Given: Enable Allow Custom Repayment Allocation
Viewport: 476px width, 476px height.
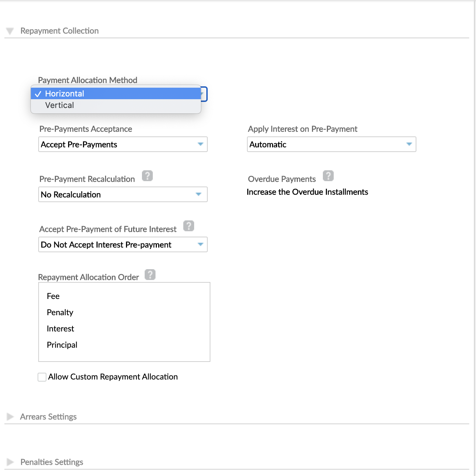Looking at the screenshot, I should point(42,377).
